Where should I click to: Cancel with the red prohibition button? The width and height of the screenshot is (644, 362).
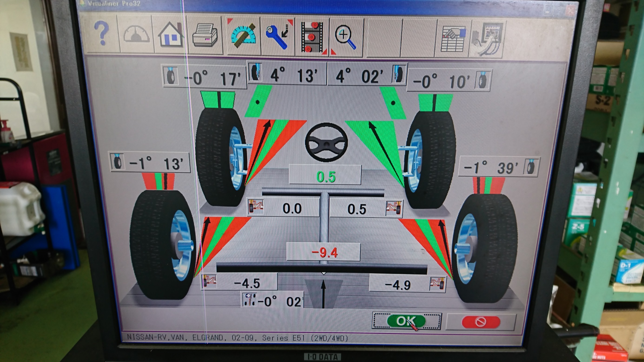(481, 322)
